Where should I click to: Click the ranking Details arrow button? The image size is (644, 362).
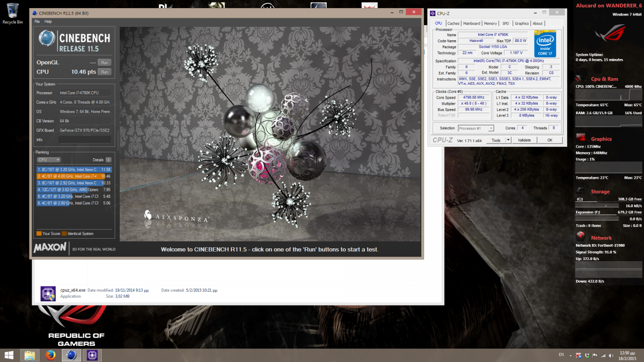(108, 160)
